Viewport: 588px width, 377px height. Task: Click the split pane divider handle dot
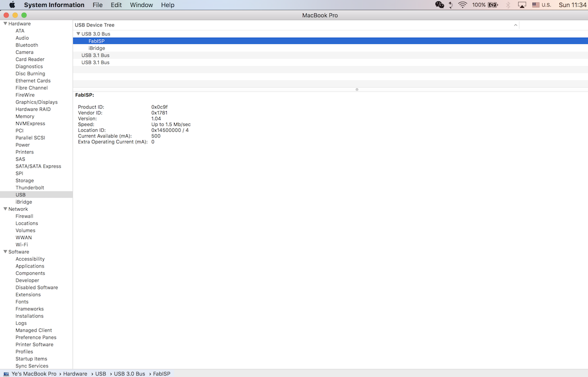click(357, 89)
